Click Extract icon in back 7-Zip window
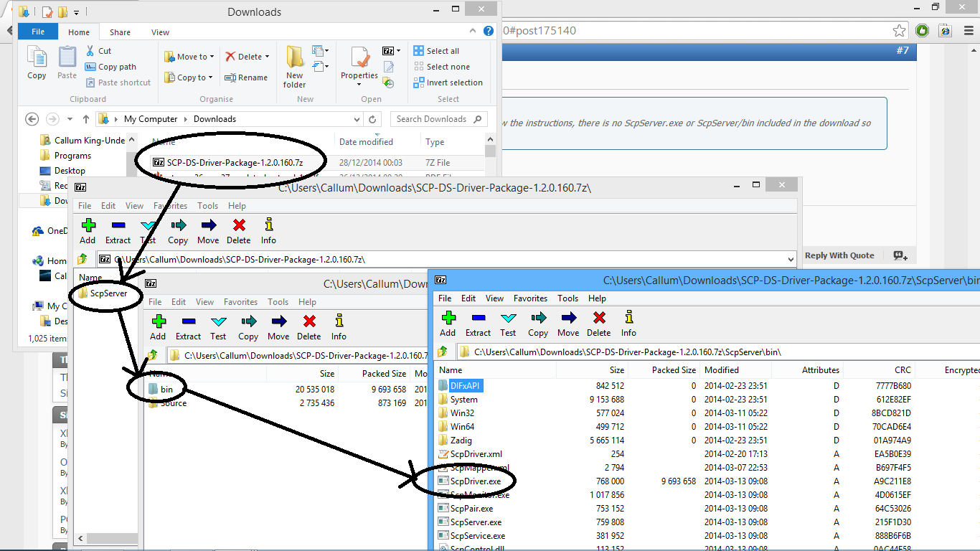 pos(118,225)
